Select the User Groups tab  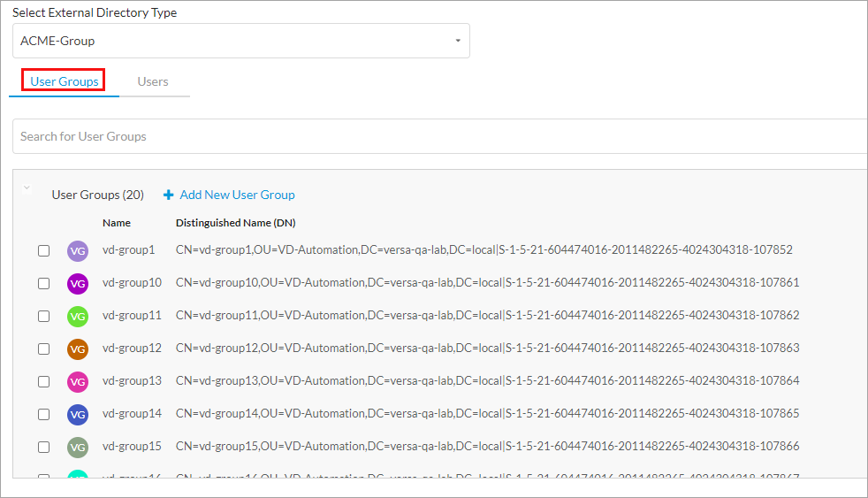[x=65, y=81]
